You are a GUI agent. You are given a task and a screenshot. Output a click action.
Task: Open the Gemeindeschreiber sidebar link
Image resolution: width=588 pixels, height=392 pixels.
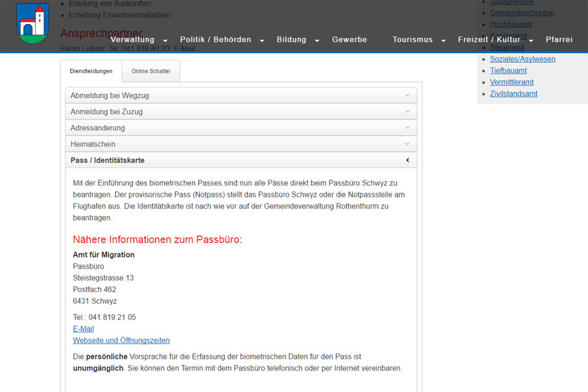522,13
